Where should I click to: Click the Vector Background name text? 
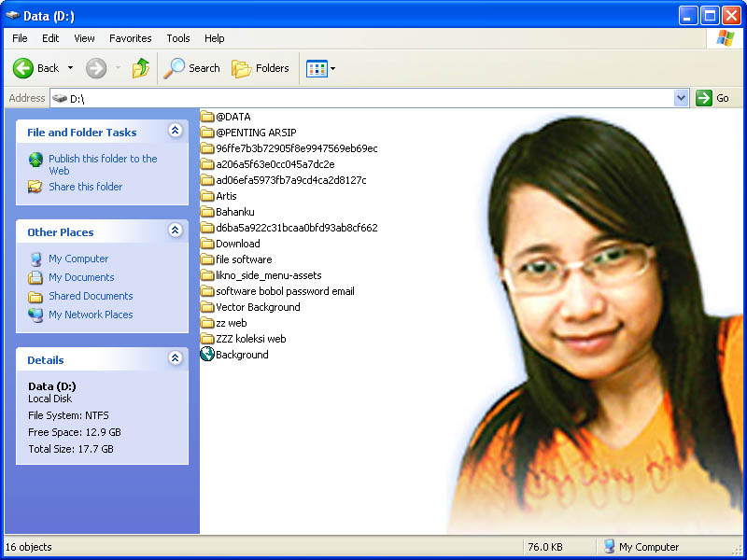coord(258,307)
